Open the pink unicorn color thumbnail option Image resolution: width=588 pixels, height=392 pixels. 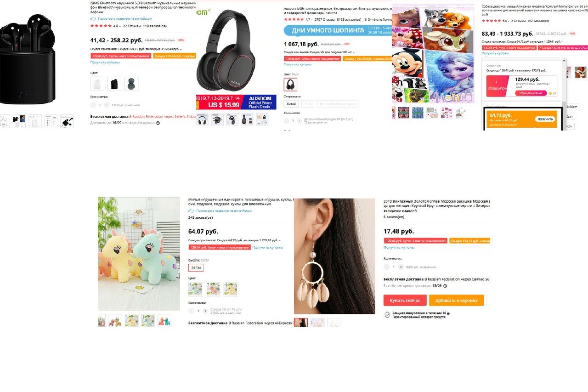click(x=213, y=289)
